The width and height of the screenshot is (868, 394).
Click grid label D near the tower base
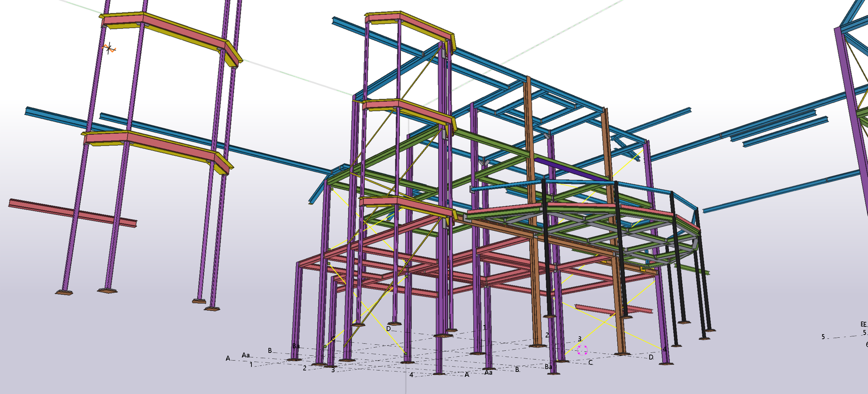(x=388, y=329)
